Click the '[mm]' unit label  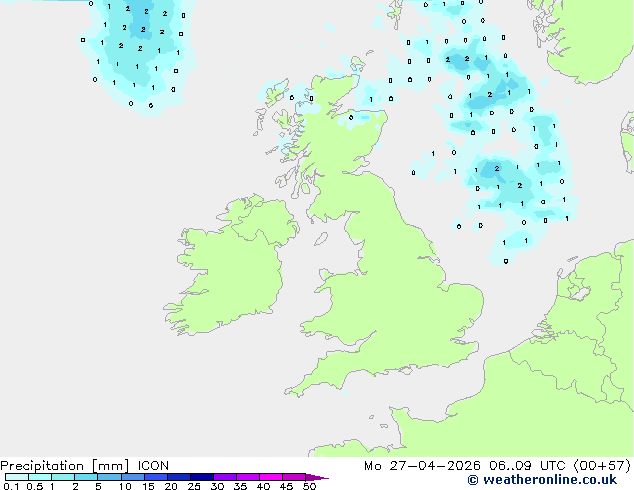point(110,466)
